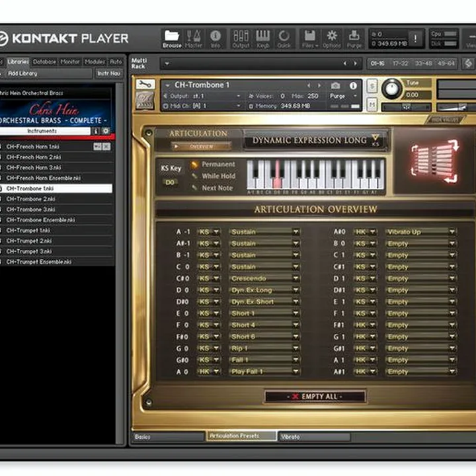Select the While Hold mode
The image size is (476, 476).
(214, 176)
